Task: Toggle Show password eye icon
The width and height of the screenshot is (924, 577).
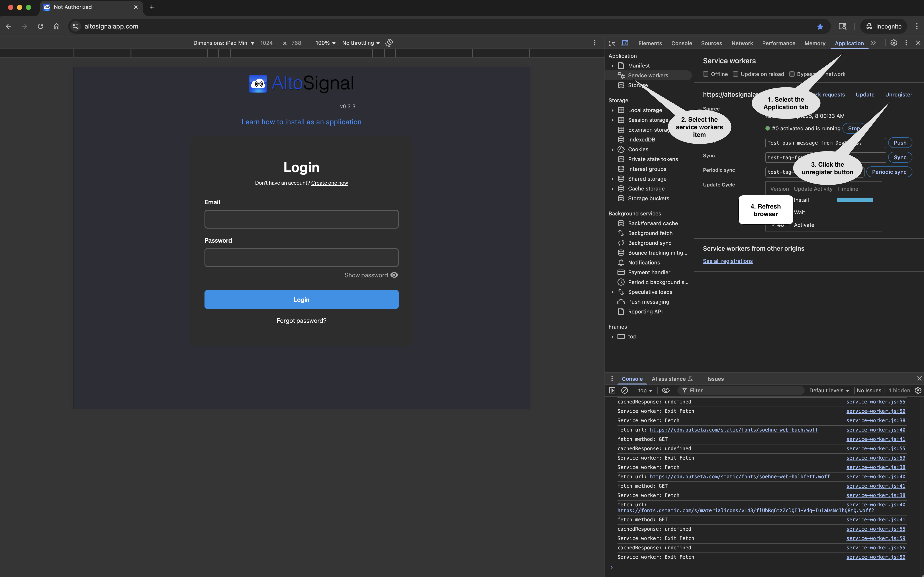Action: 394,275
